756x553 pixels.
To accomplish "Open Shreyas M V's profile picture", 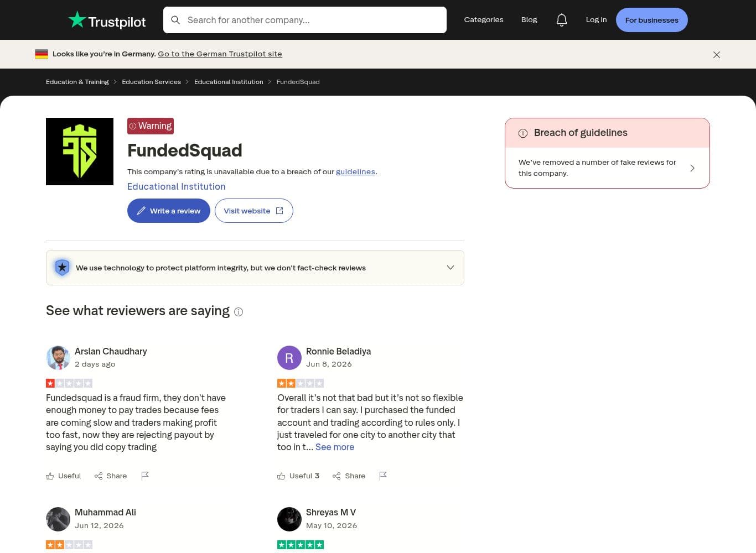I will click(x=289, y=519).
